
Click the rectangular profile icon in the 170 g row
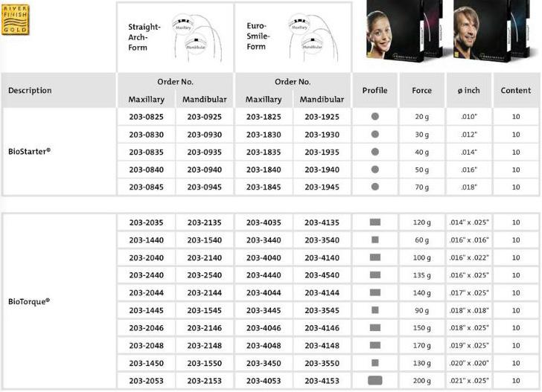click(375, 345)
